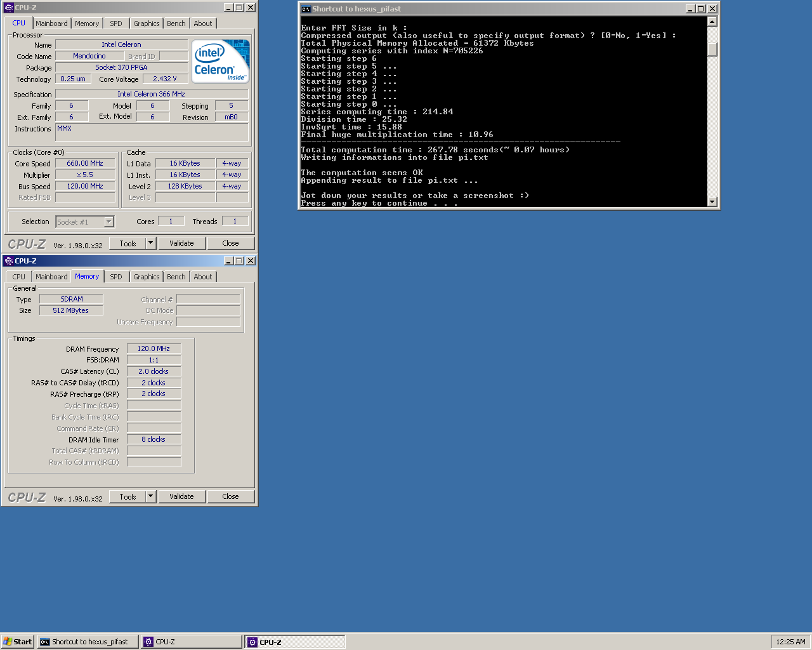Click the Package field Socket 370 PPGA

pos(121,67)
